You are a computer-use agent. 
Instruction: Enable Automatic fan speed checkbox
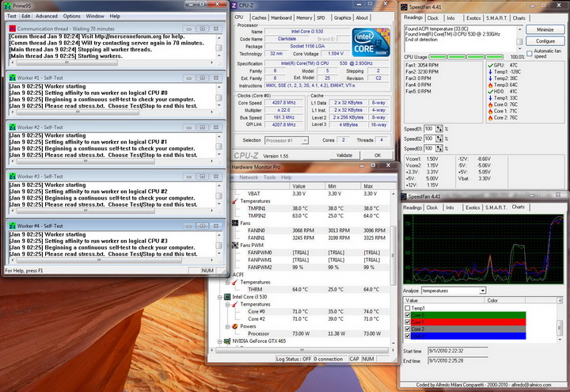530,54
